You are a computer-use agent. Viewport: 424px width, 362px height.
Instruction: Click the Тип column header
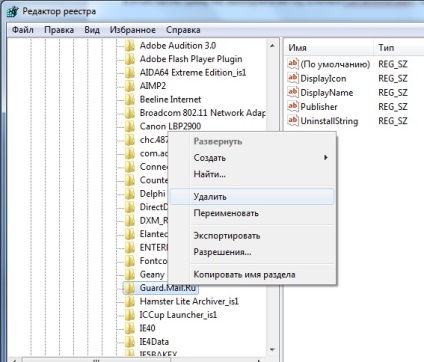point(399,48)
